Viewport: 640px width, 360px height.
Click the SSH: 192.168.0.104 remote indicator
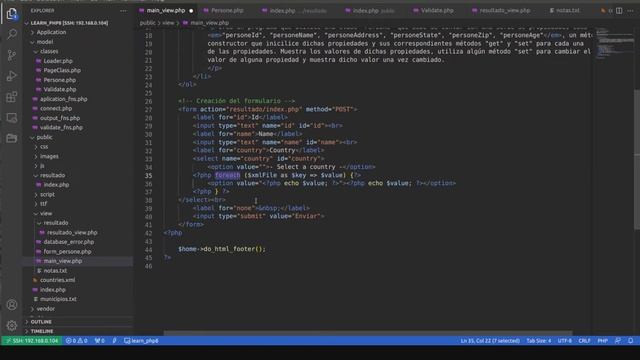click(x=31, y=340)
